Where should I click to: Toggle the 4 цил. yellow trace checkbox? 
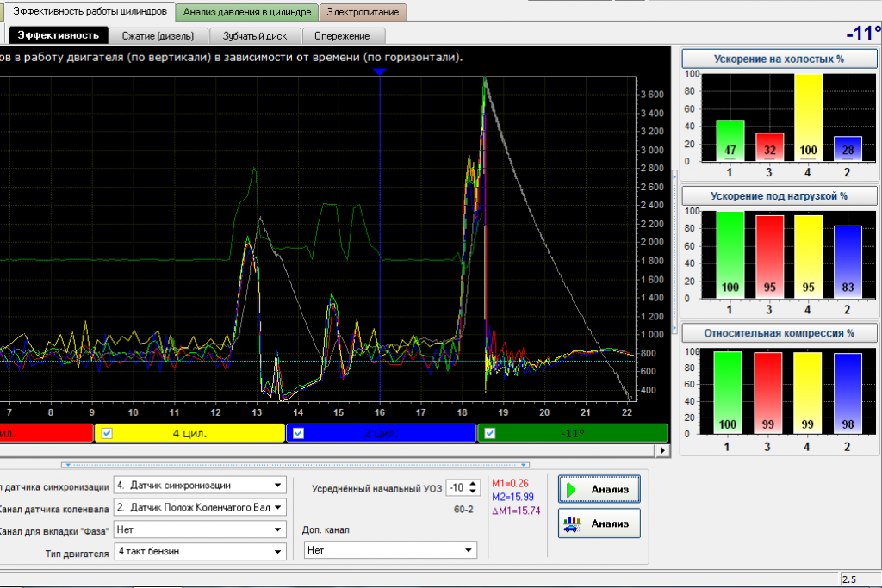point(107,433)
